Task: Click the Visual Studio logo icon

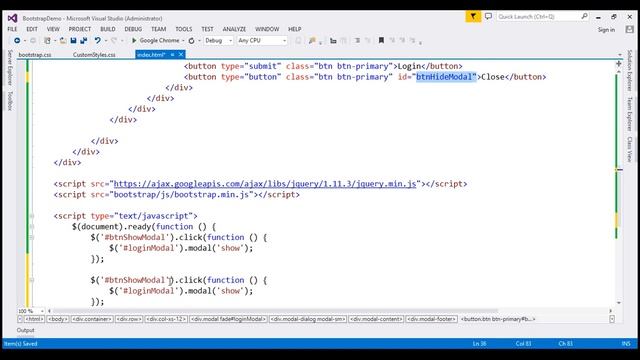Action: (x=13, y=18)
